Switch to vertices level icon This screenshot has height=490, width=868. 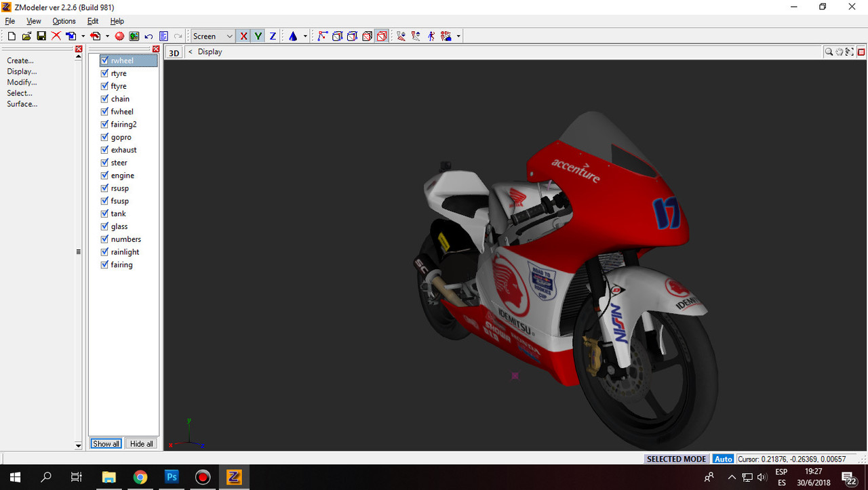pyautogui.click(x=322, y=36)
